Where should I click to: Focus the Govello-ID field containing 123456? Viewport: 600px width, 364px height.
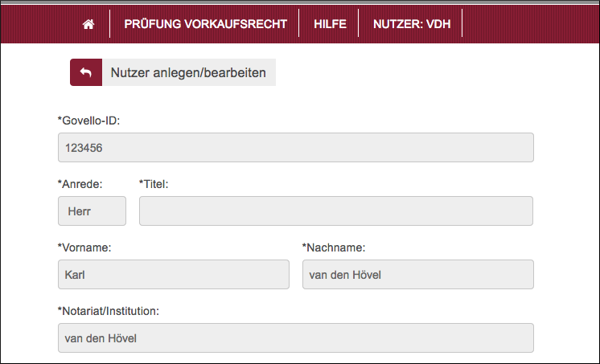[x=295, y=148]
